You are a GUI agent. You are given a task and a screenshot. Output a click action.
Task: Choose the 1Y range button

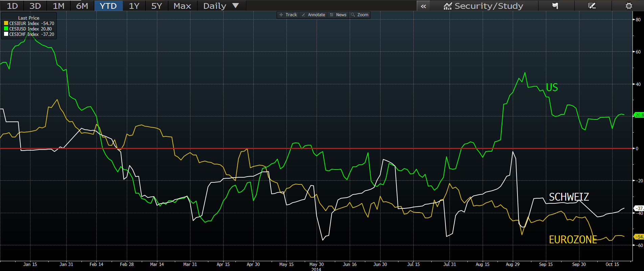tap(134, 6)
